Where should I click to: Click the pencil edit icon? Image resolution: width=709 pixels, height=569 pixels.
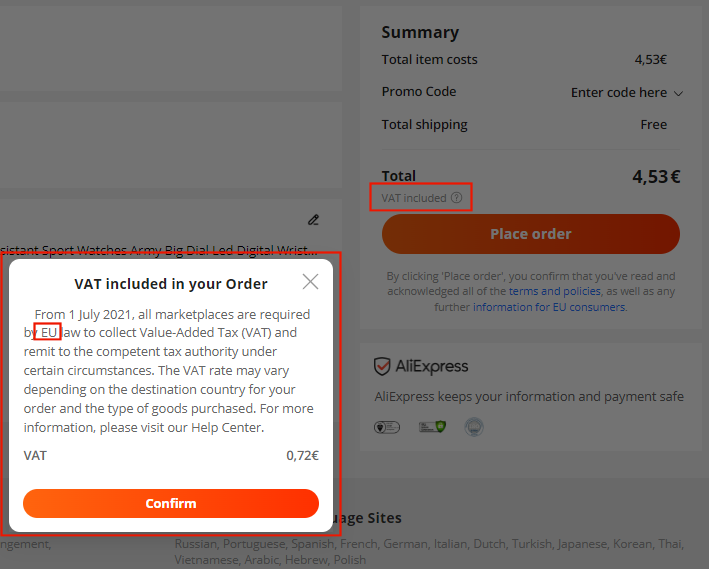pyautogui.click(x=313, y=220)
